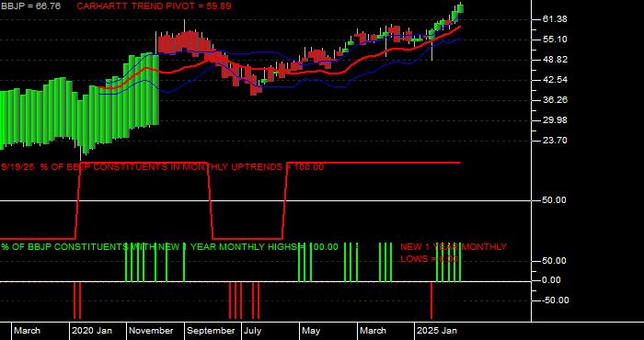Click the March date label beside 2025 Jan
This screenshot has height=340, width=644.
(374, 331)
